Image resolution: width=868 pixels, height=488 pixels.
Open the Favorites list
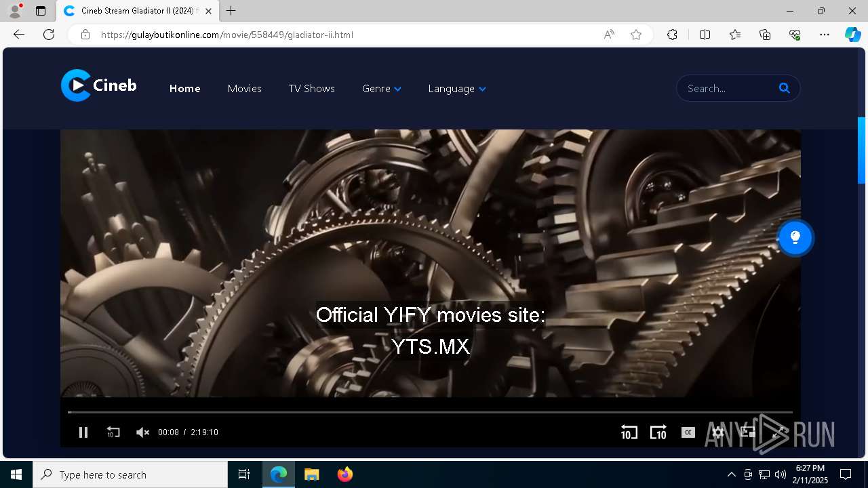[x=735, y=35]
